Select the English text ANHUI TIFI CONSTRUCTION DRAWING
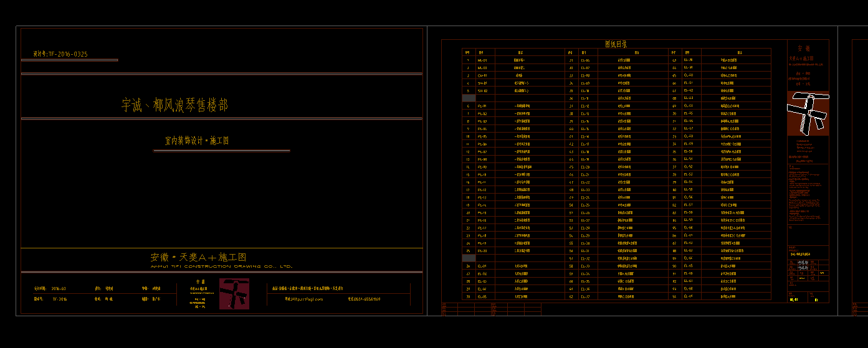 click(221, 266)
